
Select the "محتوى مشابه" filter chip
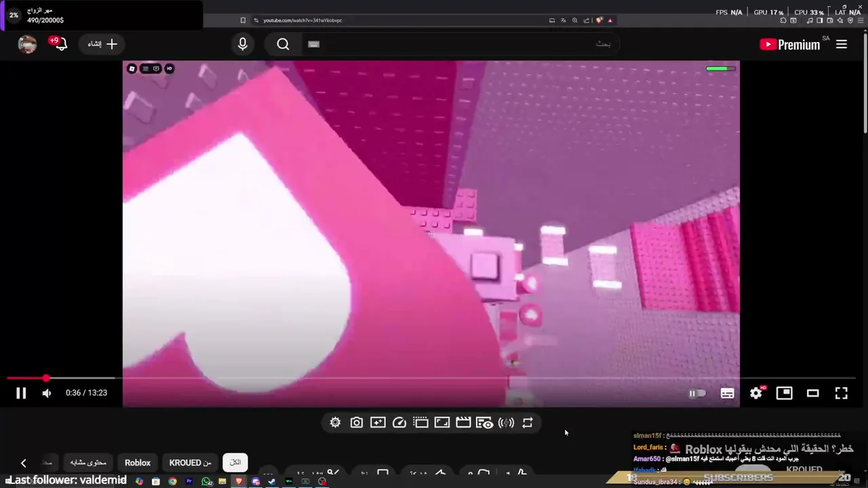click(88, 462)
